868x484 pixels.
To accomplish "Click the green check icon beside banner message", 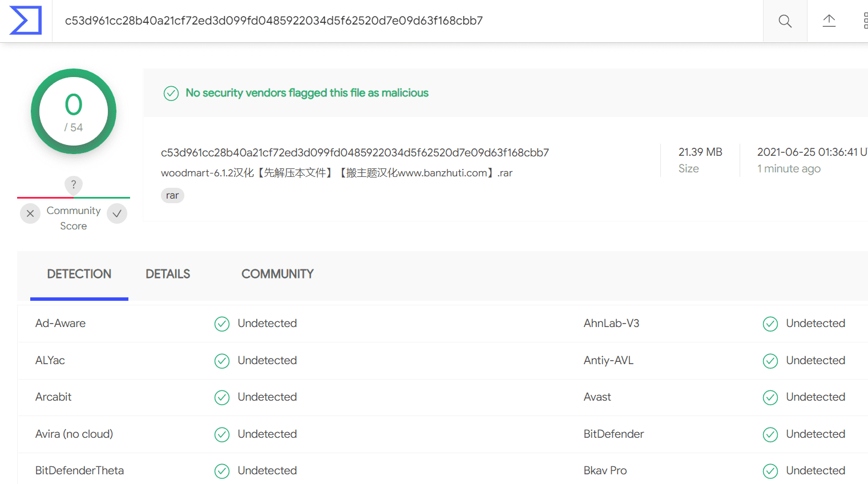I will click(x=171, y=93).
